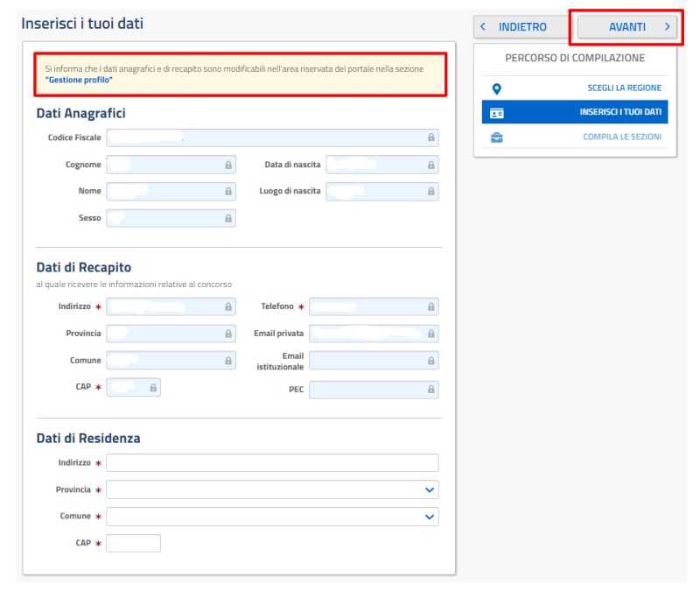Click the lock icon in Cognome field
This screenshot has height=591, width=700.
228,165
